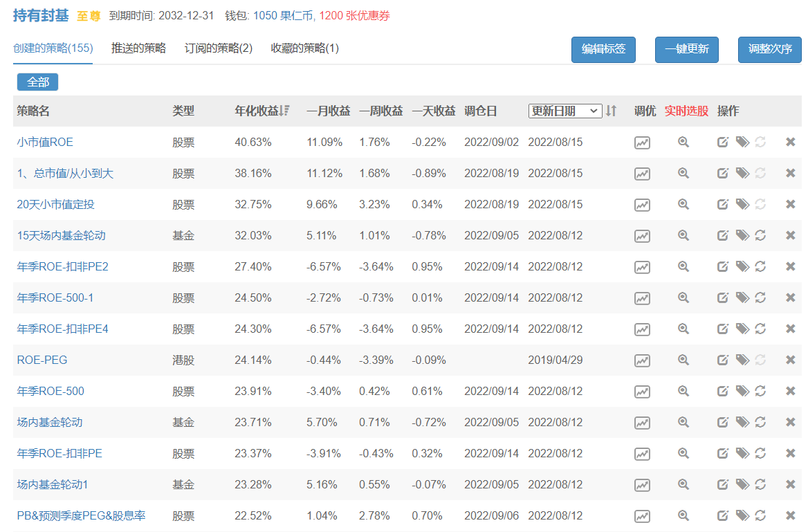Click the chart icon in the 场内基金轮动 row
808x532 pixels.
[x=642, y=423]
